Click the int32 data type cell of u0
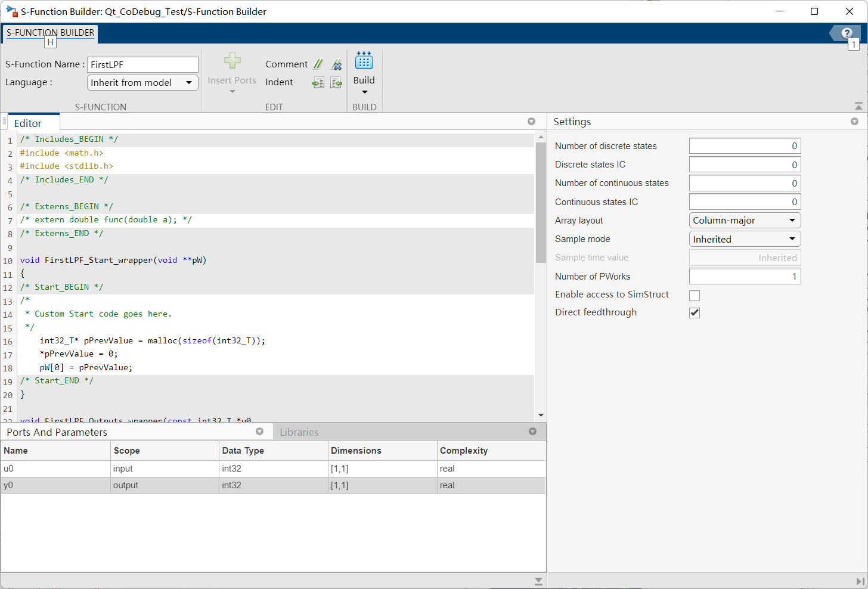The image size is (868, 589). pos(274,469)
